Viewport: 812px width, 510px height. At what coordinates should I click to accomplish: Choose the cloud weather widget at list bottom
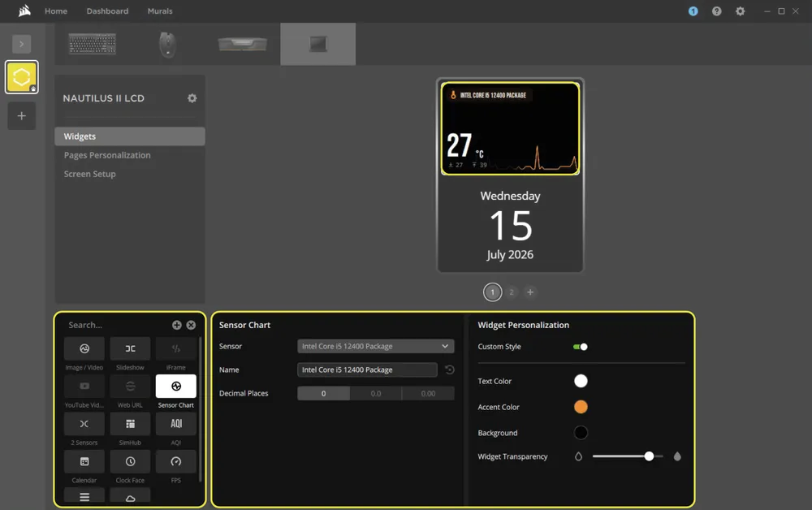130,495
